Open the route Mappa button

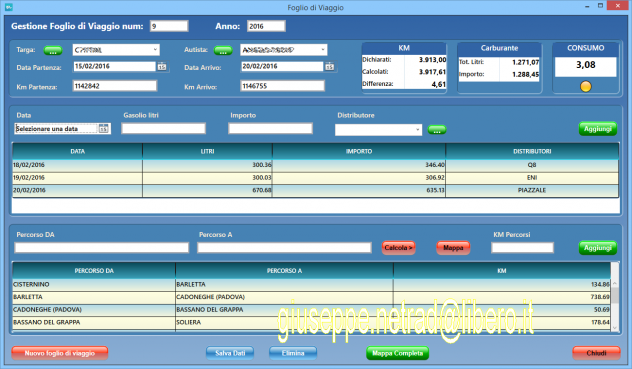coord(453,248)
